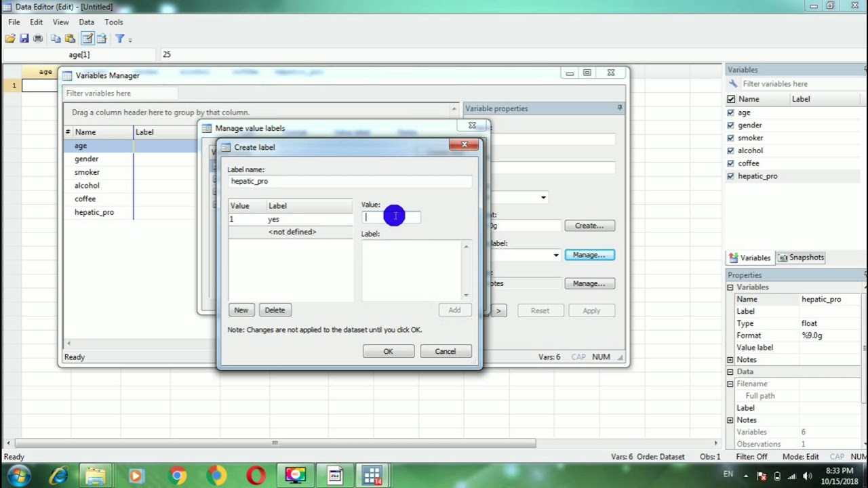Screen dimensions: 868x488
Task: Open the media player taskbar icon
Action: (x=136, y=476)
